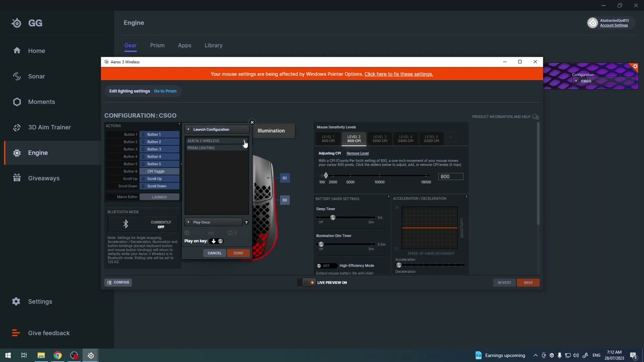Click 'Click here to fix these settings' link

(x=398, y=74)
